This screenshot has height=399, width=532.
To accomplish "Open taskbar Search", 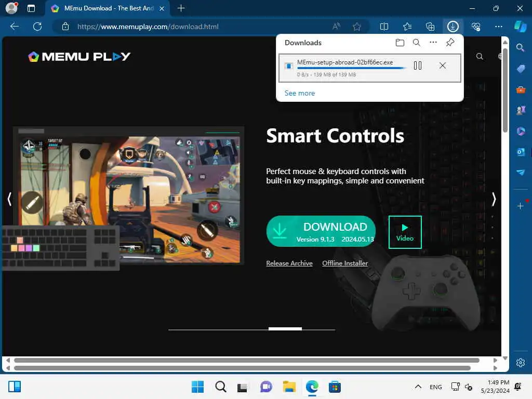I will tap(220, 387).
